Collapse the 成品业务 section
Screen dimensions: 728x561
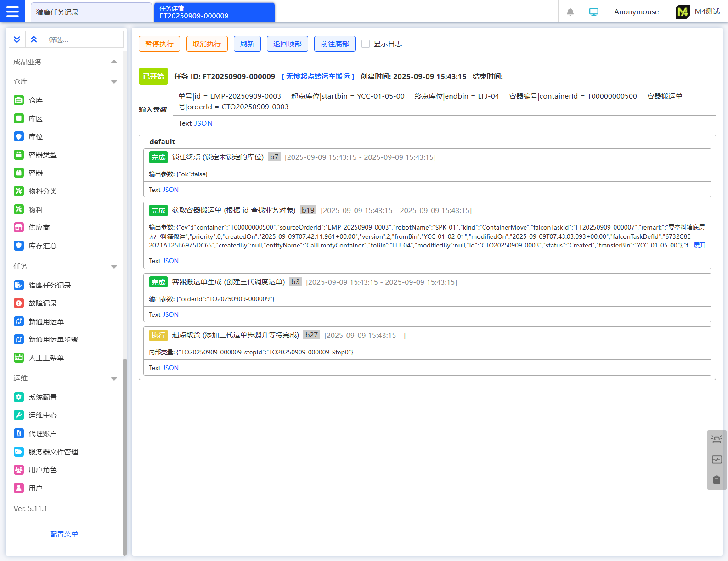pos(114,62)
